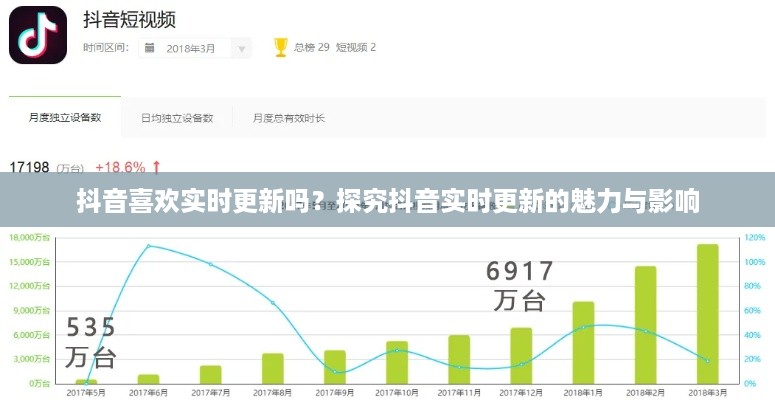Click the 2017年5月 x-axis label

pyautogui.click(x=86, y=393)
